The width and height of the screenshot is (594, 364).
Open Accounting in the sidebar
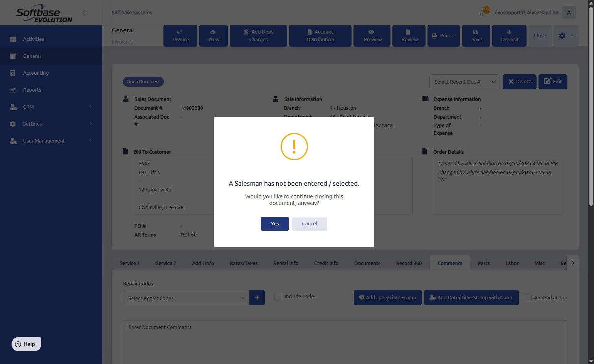click(x=51, y=73)
